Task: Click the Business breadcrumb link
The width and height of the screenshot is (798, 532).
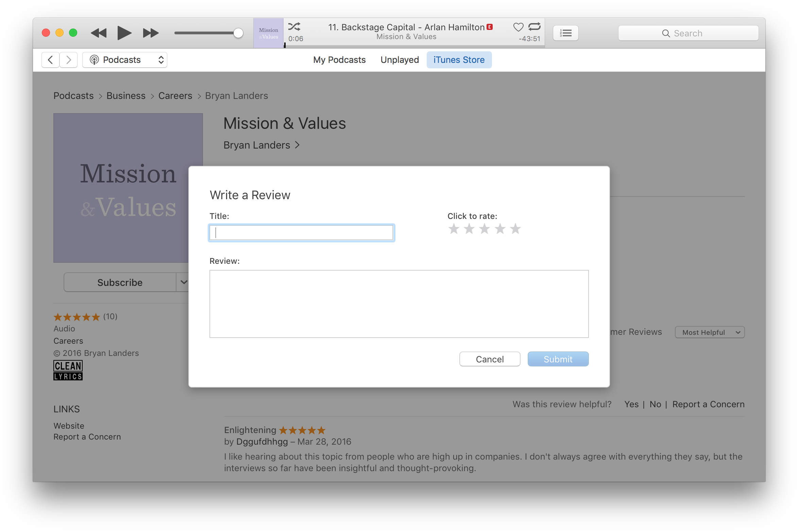Action: [126, 96]
